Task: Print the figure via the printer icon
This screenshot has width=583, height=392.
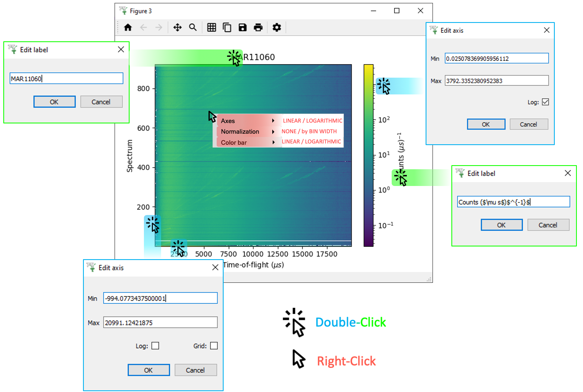Action: 258,27
